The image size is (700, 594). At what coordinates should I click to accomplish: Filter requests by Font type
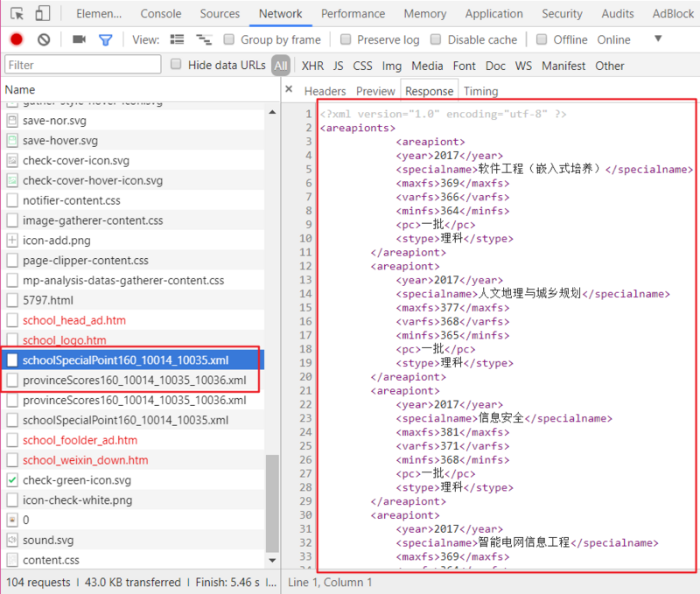coord(465,66)
